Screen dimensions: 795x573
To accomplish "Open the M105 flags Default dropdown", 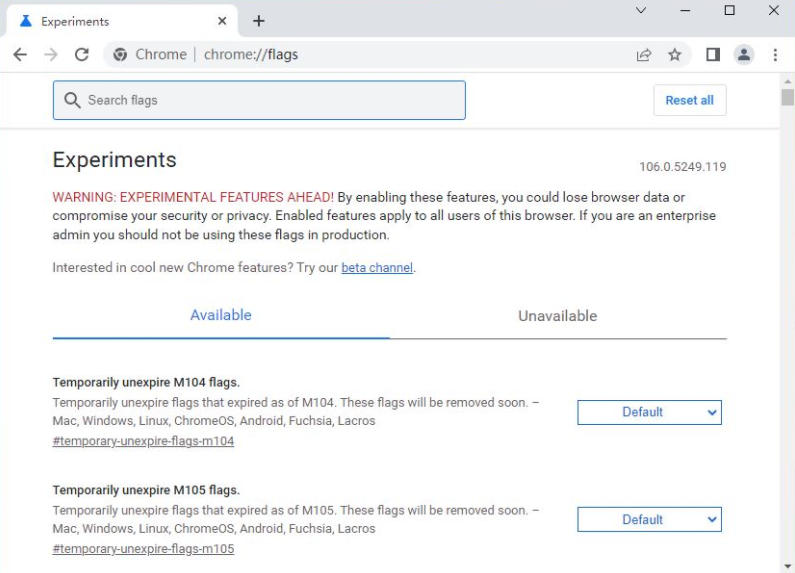I will 649,519.
